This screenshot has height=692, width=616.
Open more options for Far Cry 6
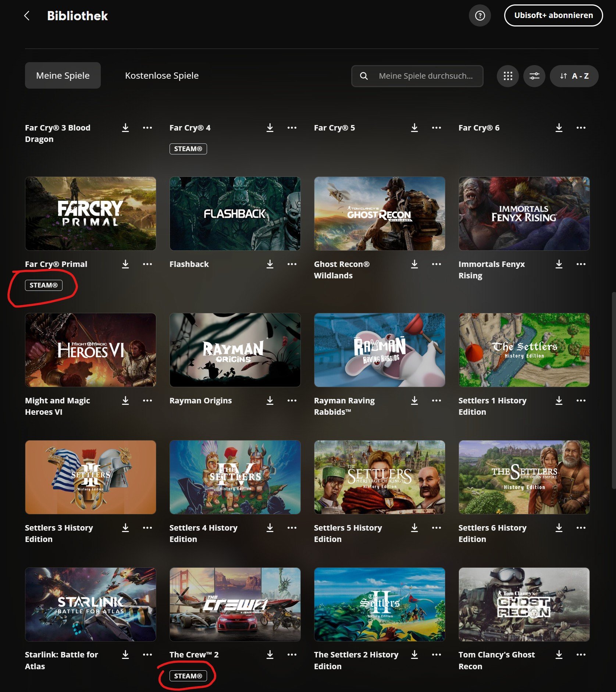[x=581, y=128]
